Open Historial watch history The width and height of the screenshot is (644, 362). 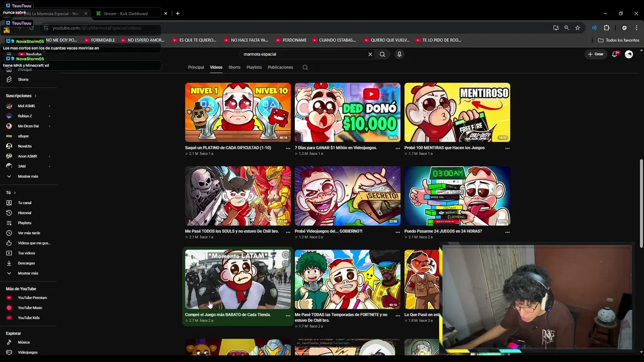[25, 213]
